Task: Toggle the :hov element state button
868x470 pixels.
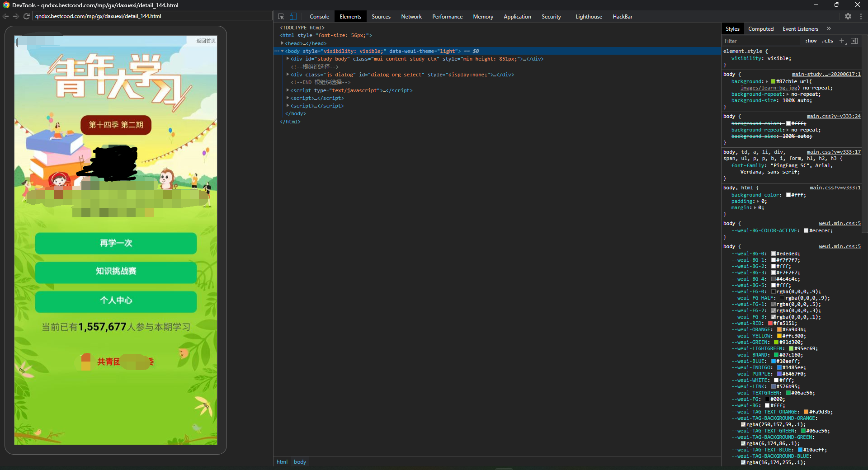Action: pos(811,41)
